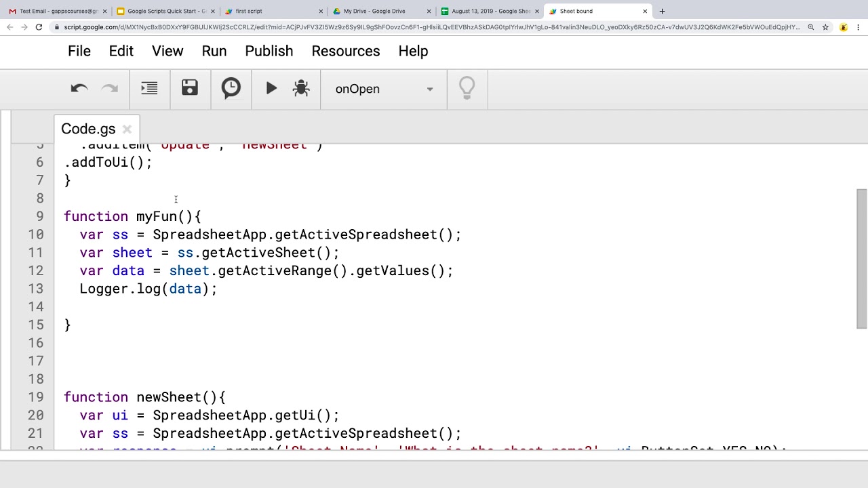Save the script with floppy icon
Image resolution: width=868 pixels, height=488 pixels.
click(x=190, y=88)
